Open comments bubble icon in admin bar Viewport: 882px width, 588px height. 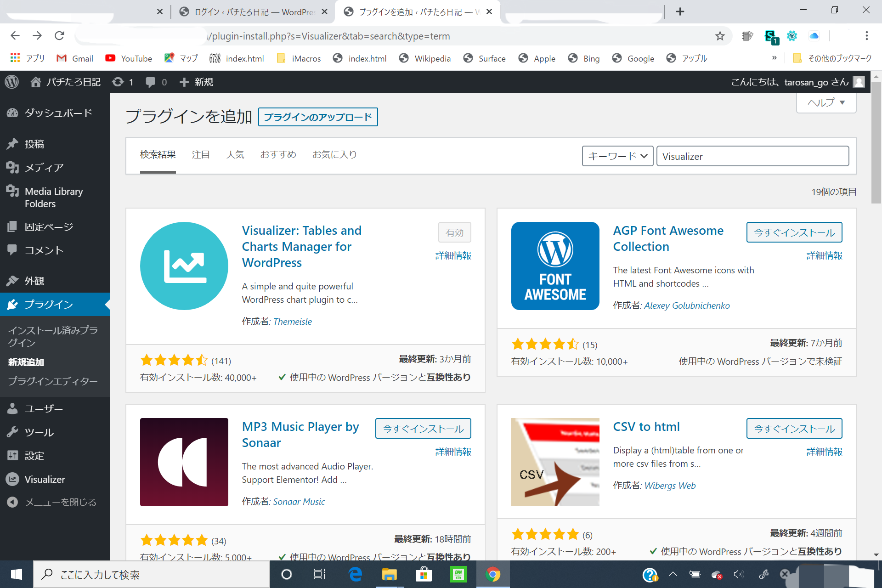pos(156,82)
